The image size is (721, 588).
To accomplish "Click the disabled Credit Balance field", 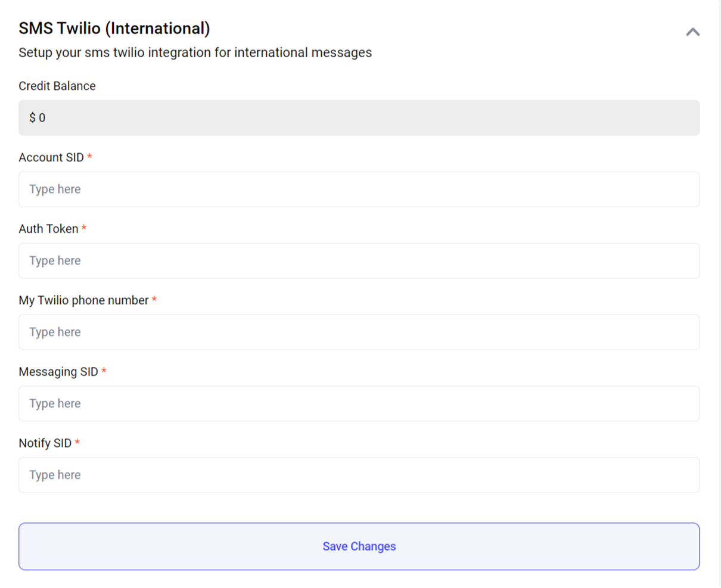I will [x=359, y=118].
